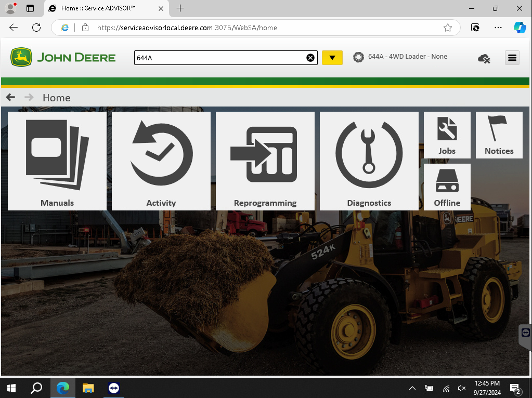Go back using the Service ADVISOR arrow
This screenshot has width=532, height=398.
click(x=10, y=98)
